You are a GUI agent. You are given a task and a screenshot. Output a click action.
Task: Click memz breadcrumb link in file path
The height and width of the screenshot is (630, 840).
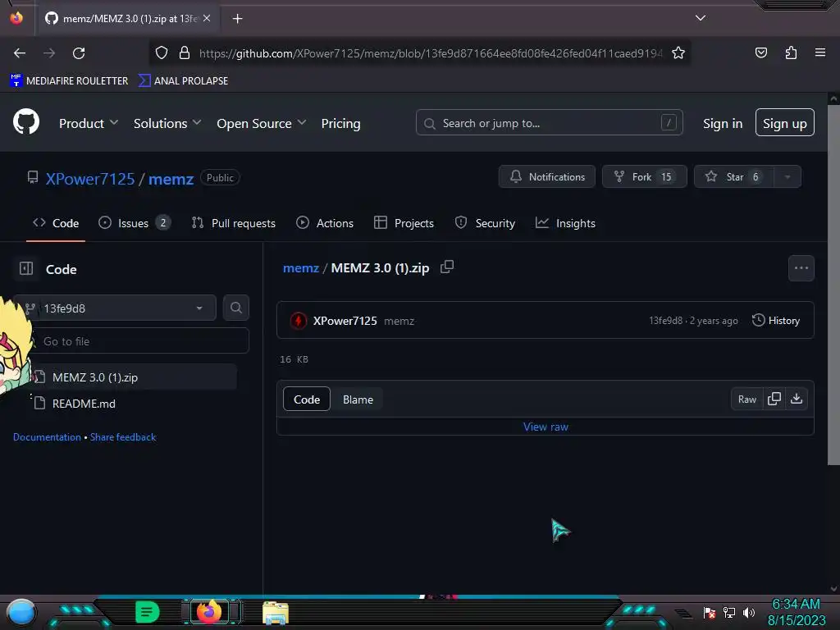(x=300, y=268)
